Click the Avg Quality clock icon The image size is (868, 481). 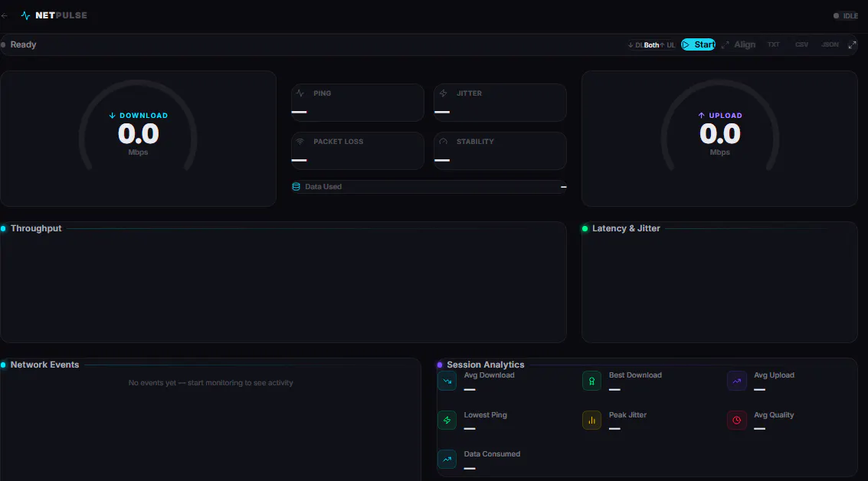737,420
